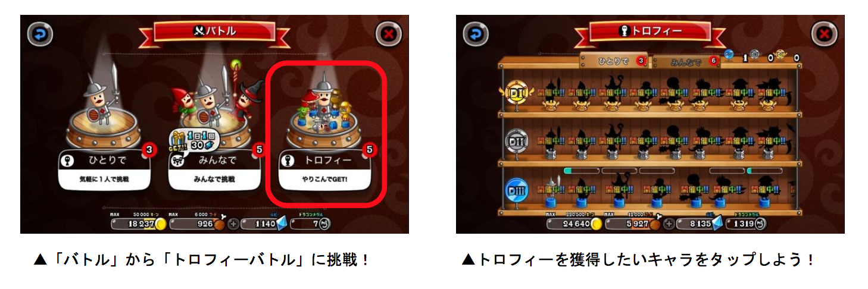Close the Trophy screen with red X

coord(824,34)
